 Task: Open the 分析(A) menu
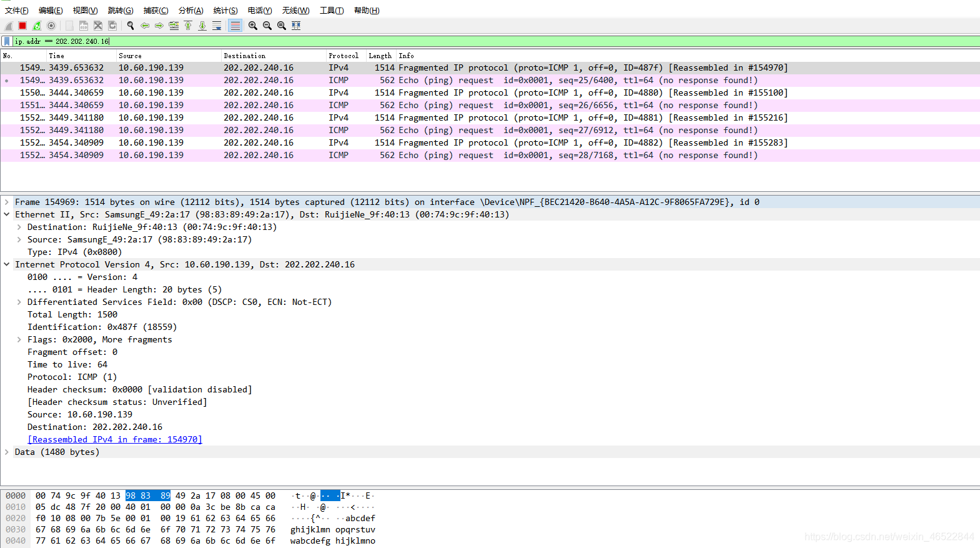tap(191, 11)
